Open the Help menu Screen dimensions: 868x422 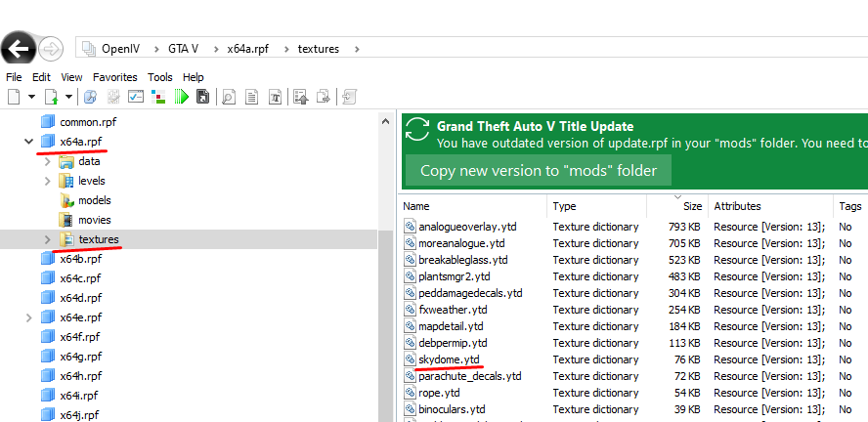[194, 77]
